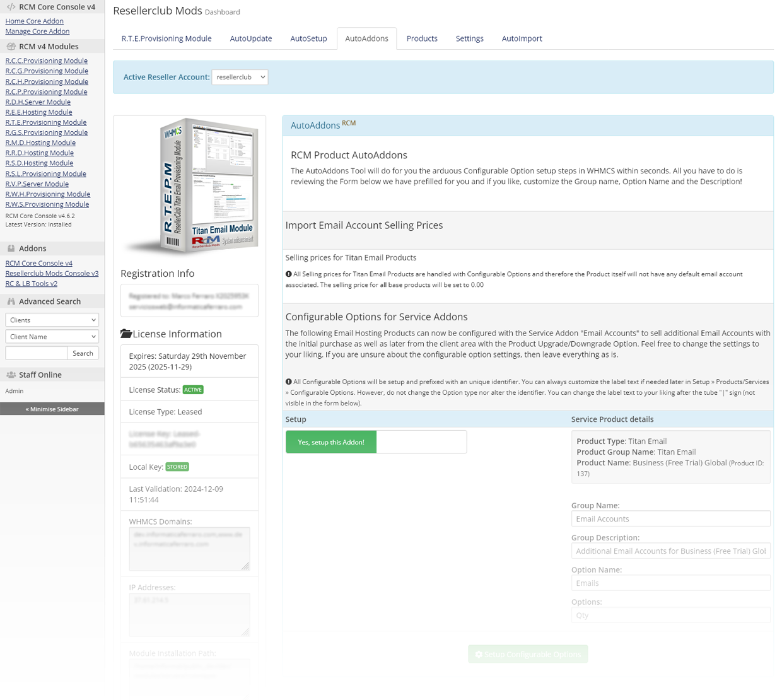Click the Addons section icon
782x700 pixels.
[11, 248]
